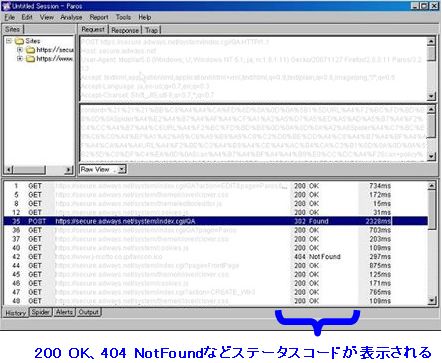The image size is (442, 363).
Task: Maximize the Paros window
Action: [x=424, y=6]
